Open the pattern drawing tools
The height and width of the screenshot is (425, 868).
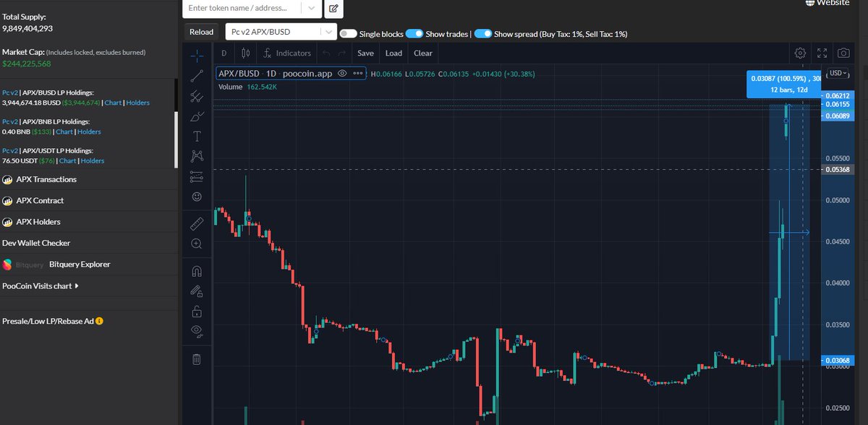click(196, 155)
